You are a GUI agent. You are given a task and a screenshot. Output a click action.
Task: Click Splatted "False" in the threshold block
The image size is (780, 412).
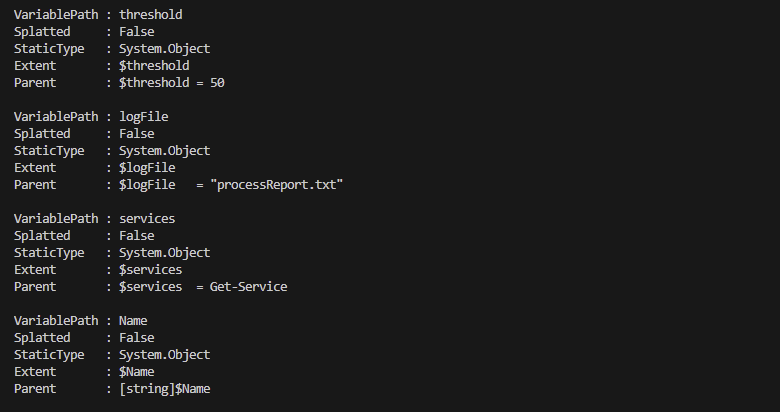(x=136, y=32)
